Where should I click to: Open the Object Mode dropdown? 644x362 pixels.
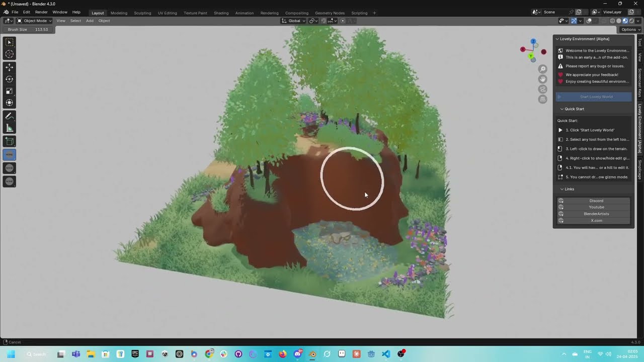pyautogui.click(x=34, y=21)
